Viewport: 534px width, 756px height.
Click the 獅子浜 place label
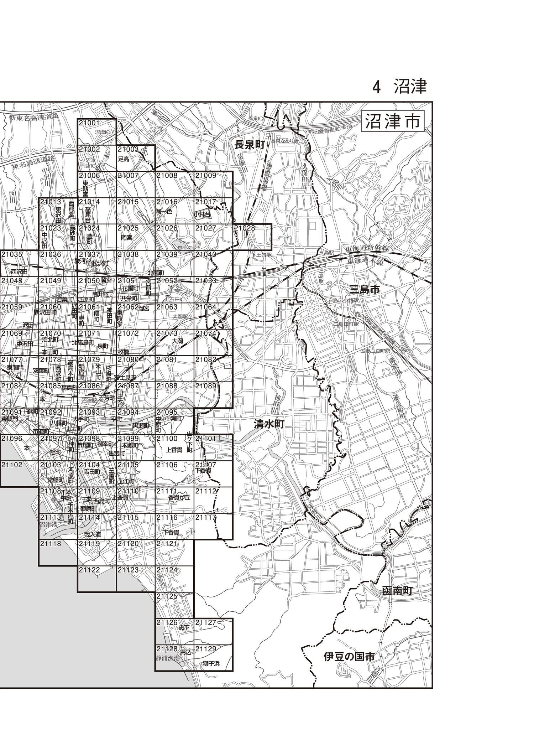point(211,663)
